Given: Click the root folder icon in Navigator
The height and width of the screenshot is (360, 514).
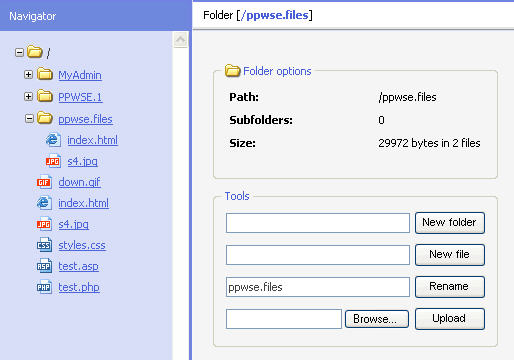Looking at the screenshot, I should pyautogui.click(x=35, y=52).
